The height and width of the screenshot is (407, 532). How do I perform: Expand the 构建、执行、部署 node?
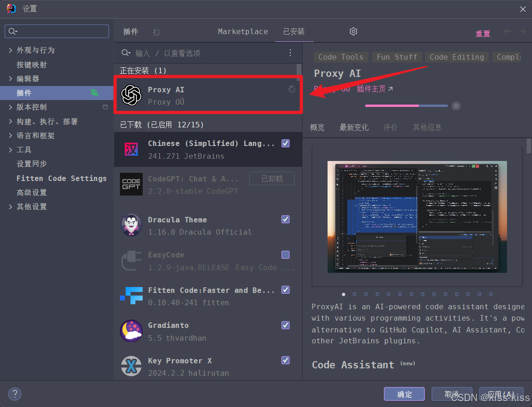(10, 121)
